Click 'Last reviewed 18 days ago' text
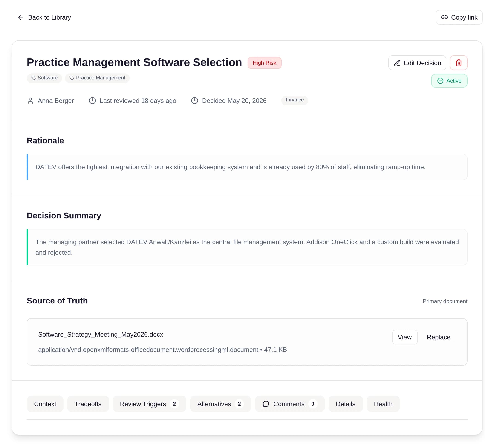The height and width of the screenshot is (448, 485). 138,101
